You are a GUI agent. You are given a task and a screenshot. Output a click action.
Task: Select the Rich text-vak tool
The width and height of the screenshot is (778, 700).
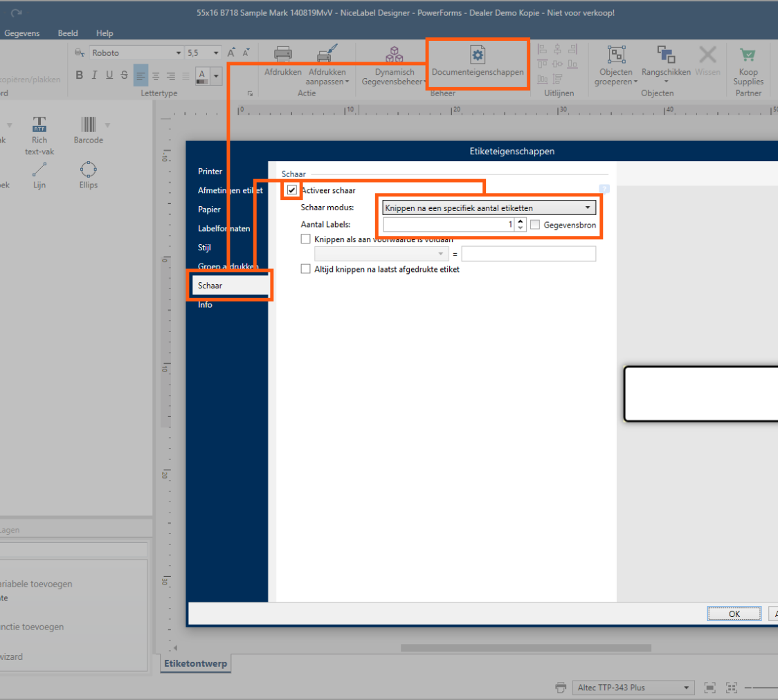[39, 125]
